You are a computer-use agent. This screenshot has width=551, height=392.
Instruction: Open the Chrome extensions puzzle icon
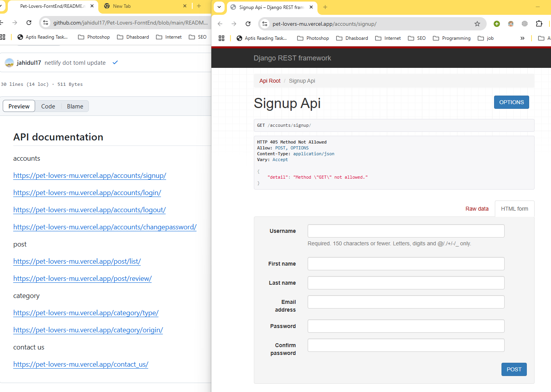click(539, 24)
